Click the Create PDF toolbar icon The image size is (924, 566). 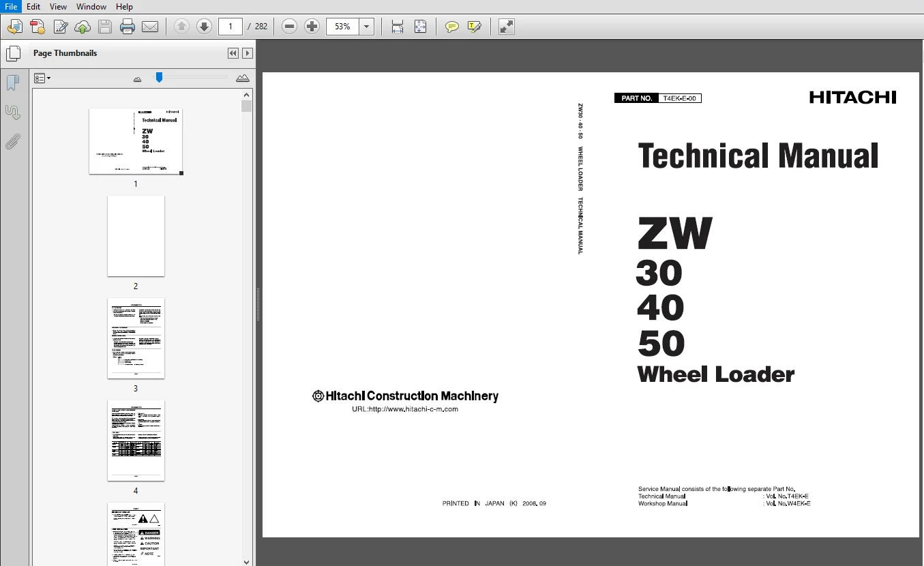[x=38, y=27]
